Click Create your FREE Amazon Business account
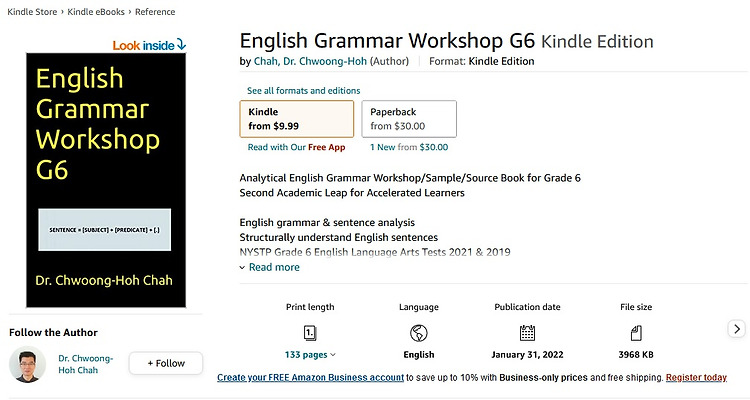 click(310, 378)
